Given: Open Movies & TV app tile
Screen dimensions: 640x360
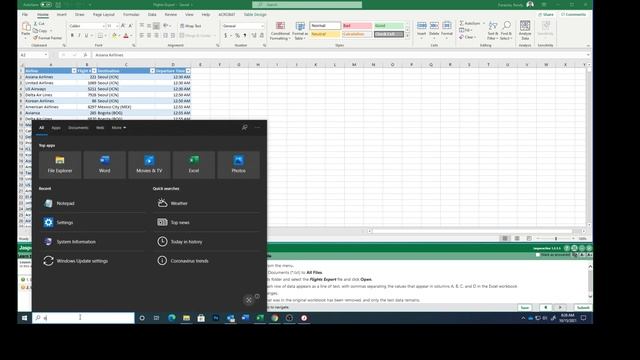Looking at the screenshot, I should (149, 164).
